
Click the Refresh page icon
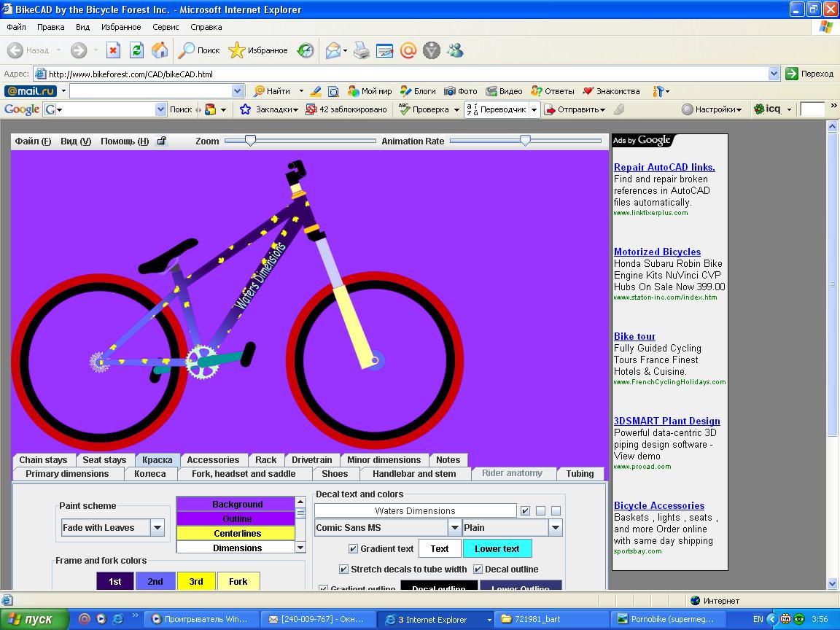136,50
